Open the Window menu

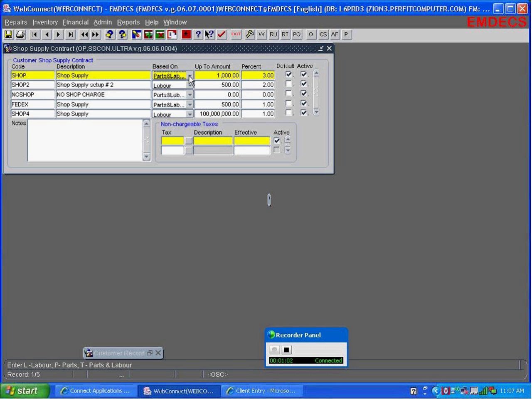175,22
